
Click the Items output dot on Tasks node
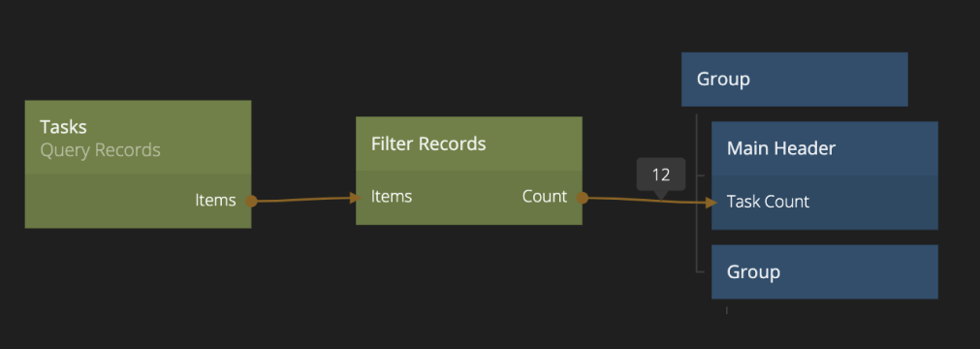pyautogui.click(x=251, y=201)
